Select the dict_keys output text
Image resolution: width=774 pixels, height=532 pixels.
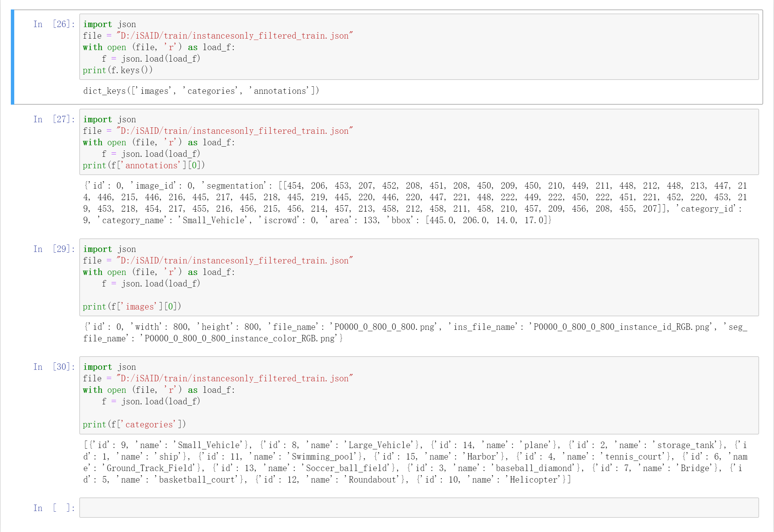click(x=201, y=91)
